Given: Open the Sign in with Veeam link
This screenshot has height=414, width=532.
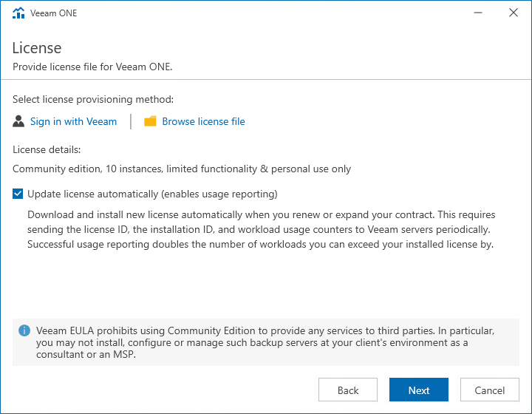Looking at the screenshot, I should point(73,121).
